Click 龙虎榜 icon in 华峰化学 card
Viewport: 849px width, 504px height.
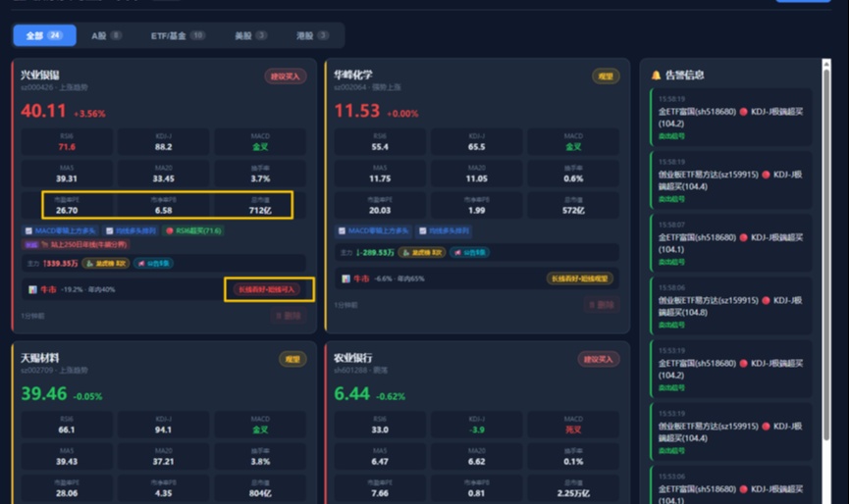click(406, 253)
